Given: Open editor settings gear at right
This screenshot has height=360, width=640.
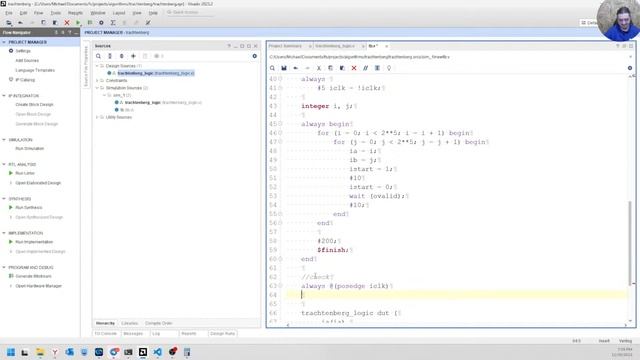Looking at the screenshot, I should 630,68.
